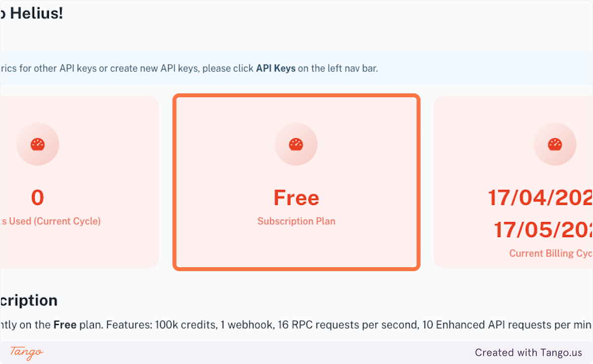Image resolution: width=593 pixels, height=364 pixels.
Task: Click the Subscription section heading
Action: pos(29,300)
